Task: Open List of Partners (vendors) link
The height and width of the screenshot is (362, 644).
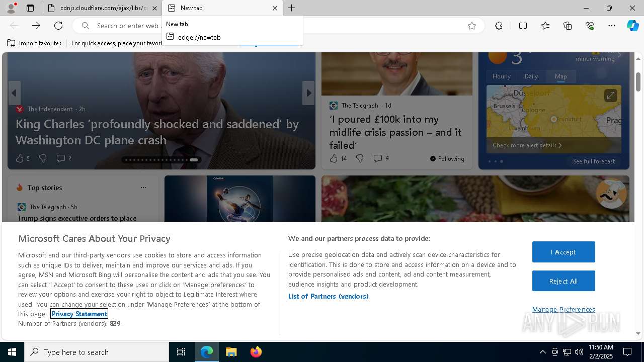Action: 329,296
